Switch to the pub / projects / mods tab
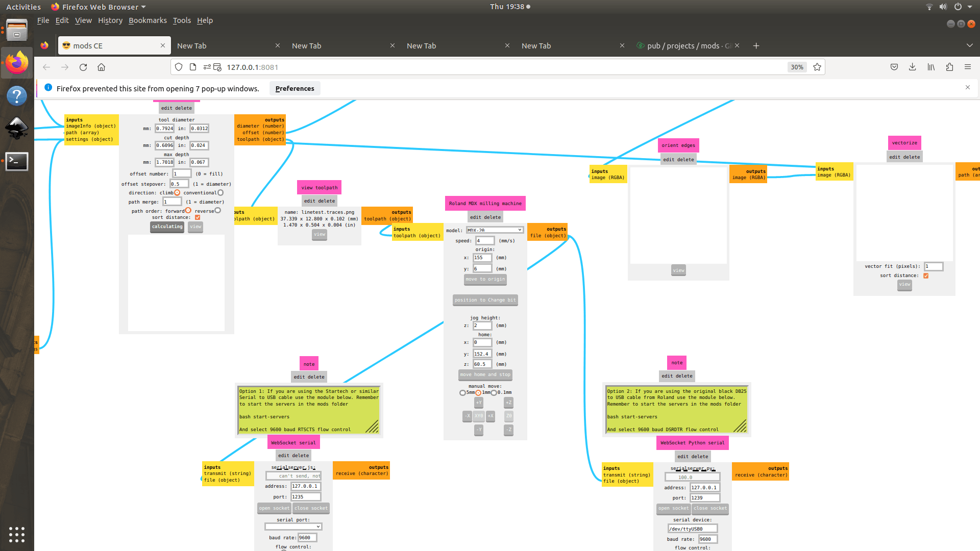 pyautogui.click(x=684, y=45)
